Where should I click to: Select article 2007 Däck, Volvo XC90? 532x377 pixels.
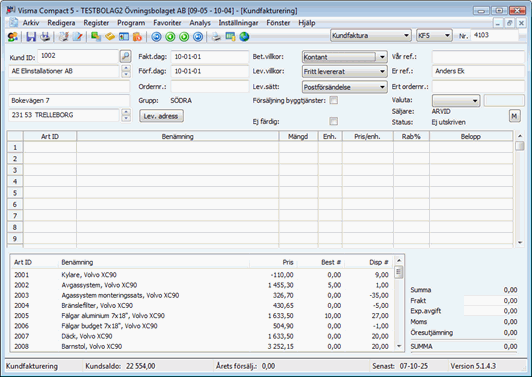click(202, 336)
